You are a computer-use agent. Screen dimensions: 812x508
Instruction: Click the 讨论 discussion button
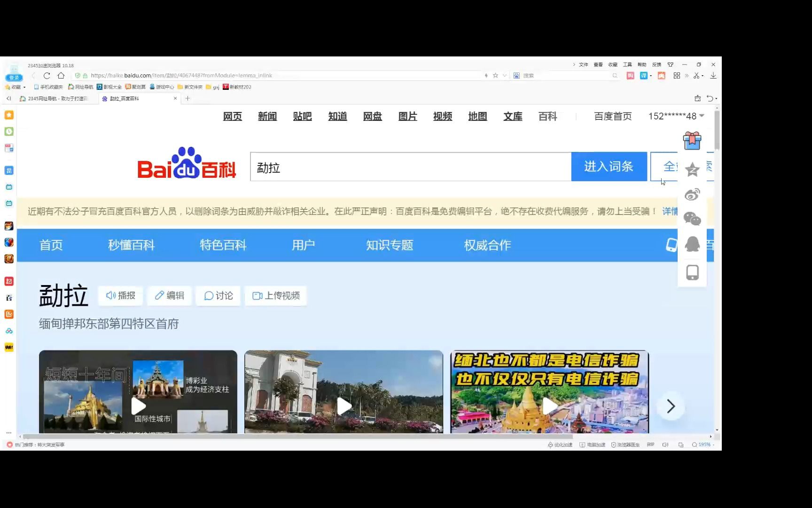coord(218,295)
